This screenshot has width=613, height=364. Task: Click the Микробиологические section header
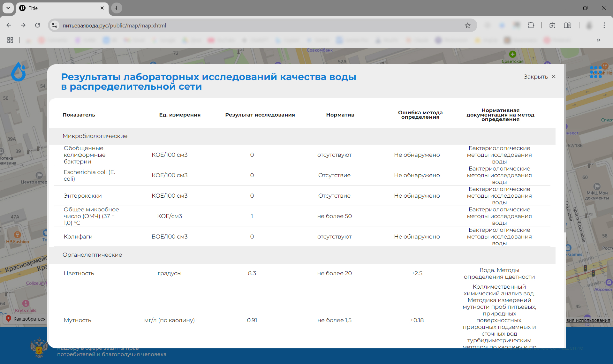pos(95,136)
